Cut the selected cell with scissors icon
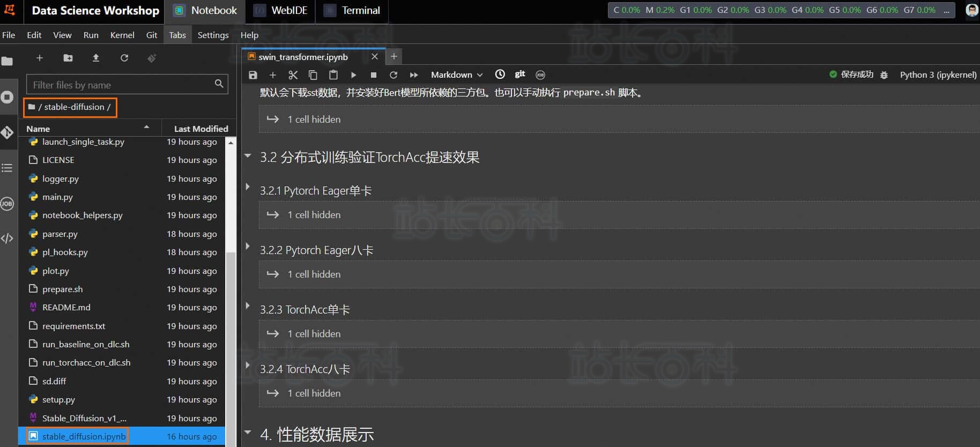Screen dimensions: 980x447 click(293, 75)
